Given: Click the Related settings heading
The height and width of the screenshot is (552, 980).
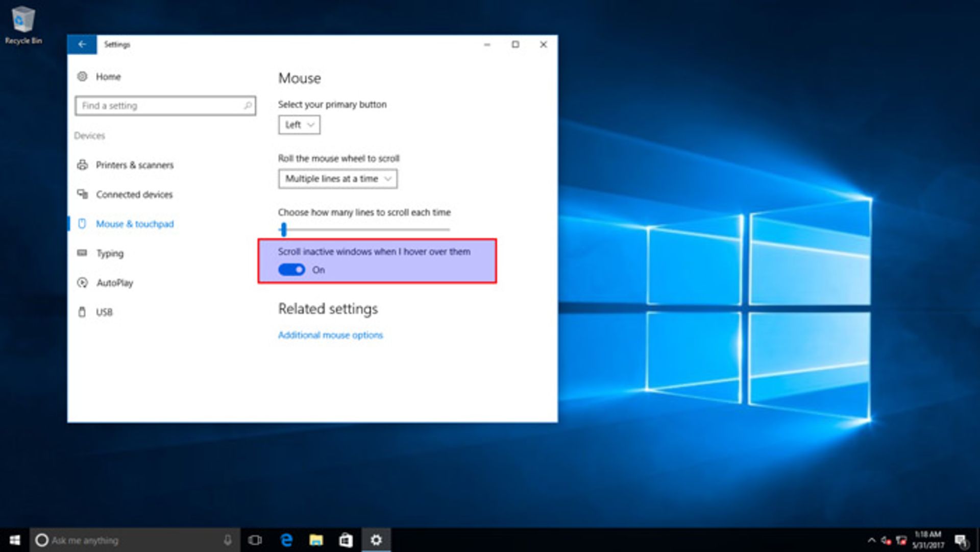Looking at the screenshot, I should 328,309.
